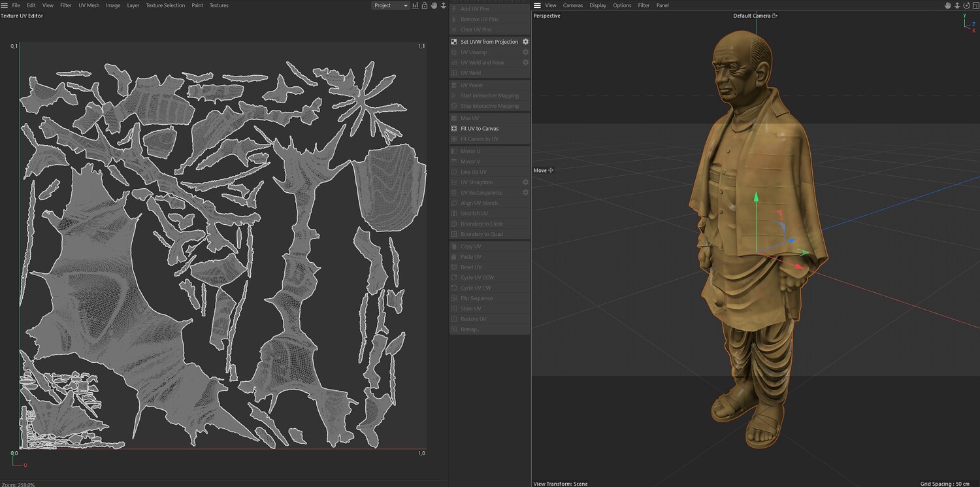Open the viewport Cameras menu
The height and width of the screenshot is (487, 980).
point(573,5)
